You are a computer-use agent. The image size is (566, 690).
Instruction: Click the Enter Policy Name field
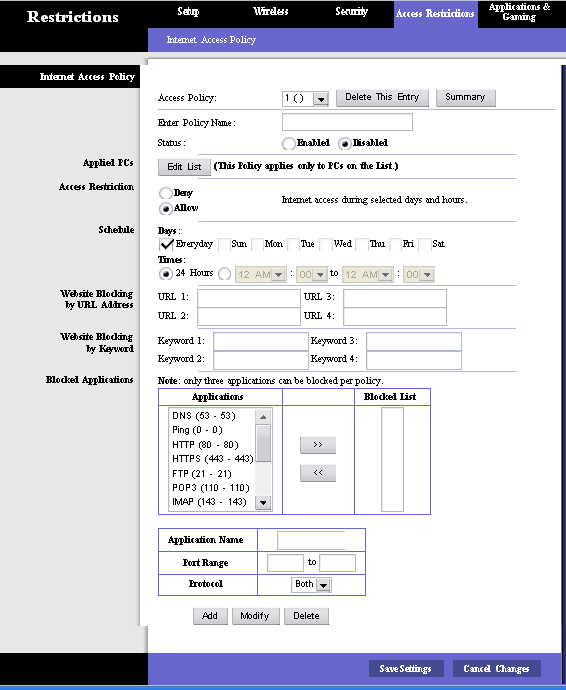click(x=347, y=122)
